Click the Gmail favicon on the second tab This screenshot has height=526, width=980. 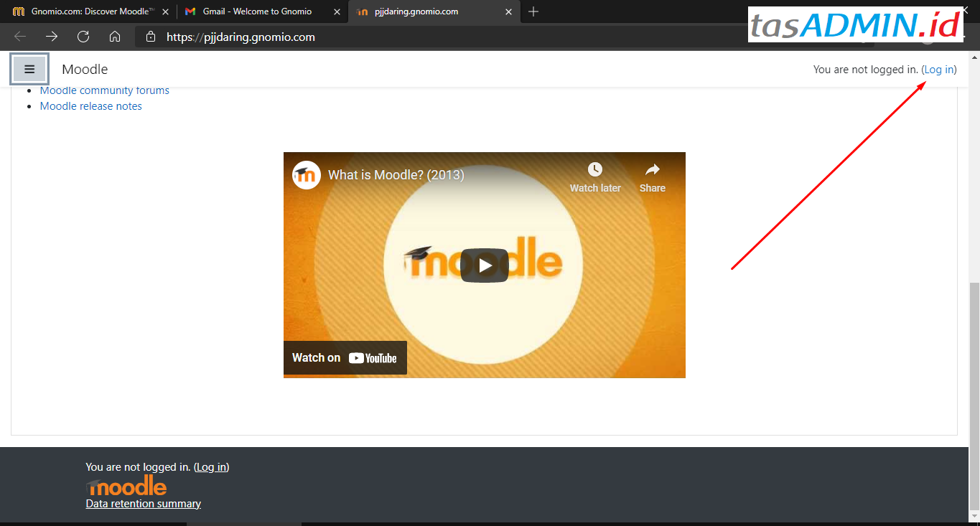190,11
